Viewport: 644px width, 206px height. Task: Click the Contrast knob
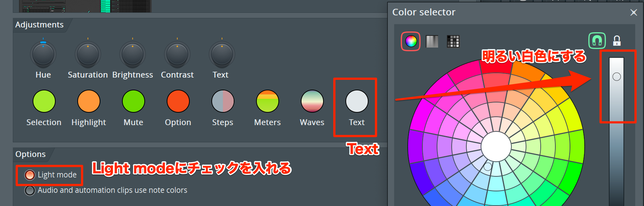(177, 54)
